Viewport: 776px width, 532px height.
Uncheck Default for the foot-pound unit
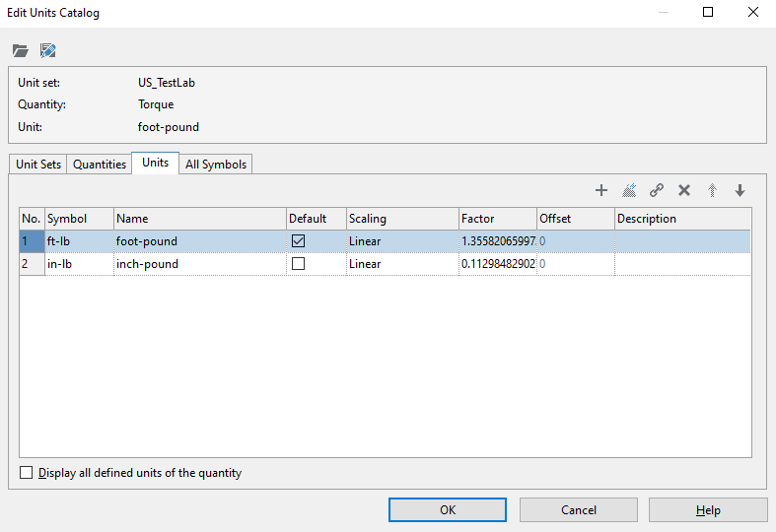(298, 241)
